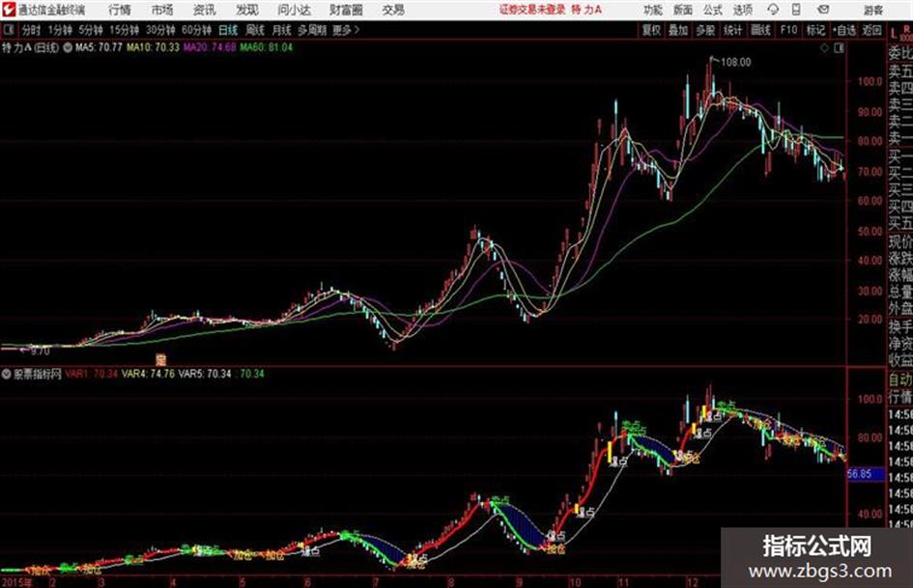Open the 行情 menu
This screenshot has height=588, width=913.
[120, 10]
